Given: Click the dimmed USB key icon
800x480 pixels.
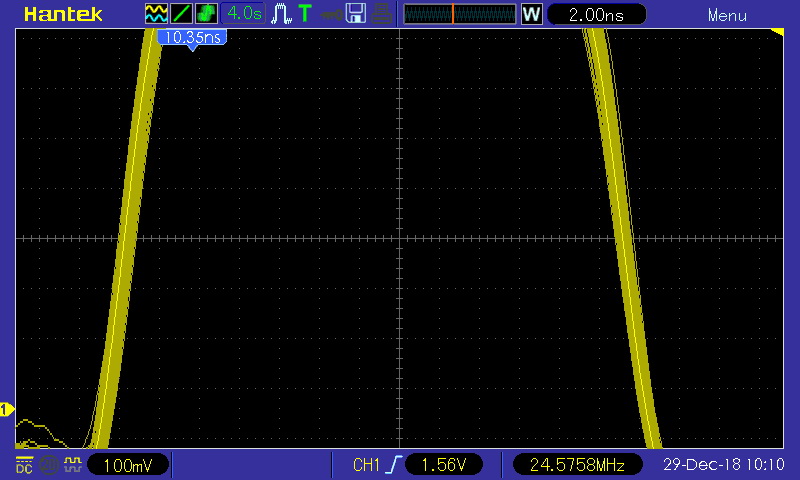Looking at the screenshot, I should tap(331, 15).
